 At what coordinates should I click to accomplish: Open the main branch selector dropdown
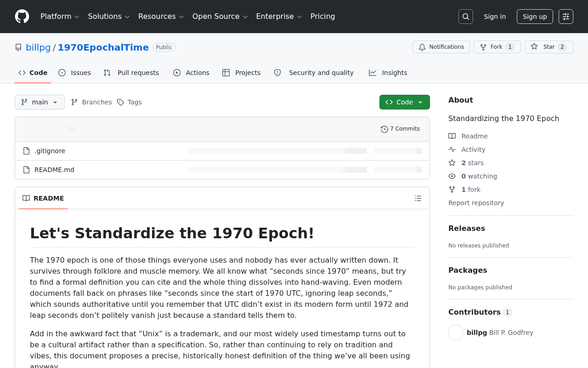tap(40, 102)
